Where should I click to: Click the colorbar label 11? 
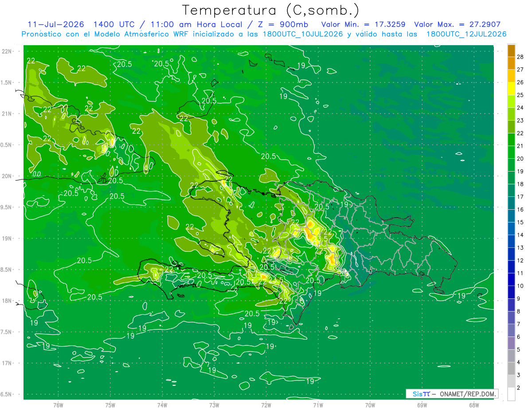click(520, 273)
